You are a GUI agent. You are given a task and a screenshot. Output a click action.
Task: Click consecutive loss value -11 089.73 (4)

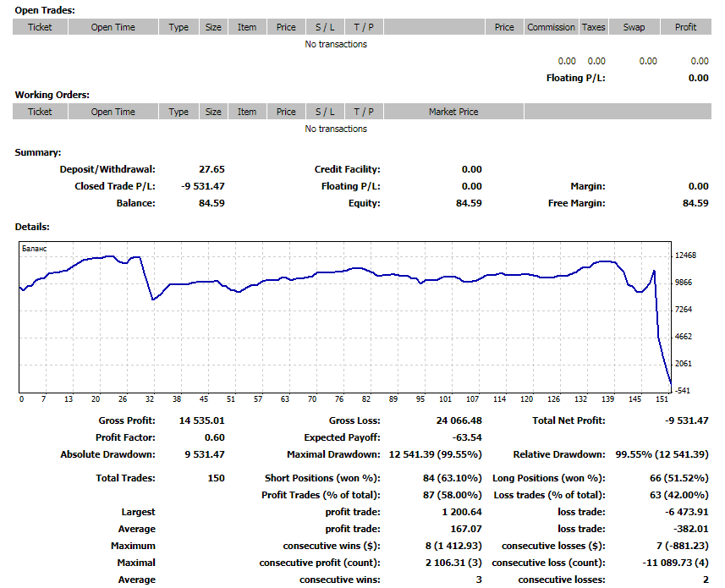[x=676, y=563]
